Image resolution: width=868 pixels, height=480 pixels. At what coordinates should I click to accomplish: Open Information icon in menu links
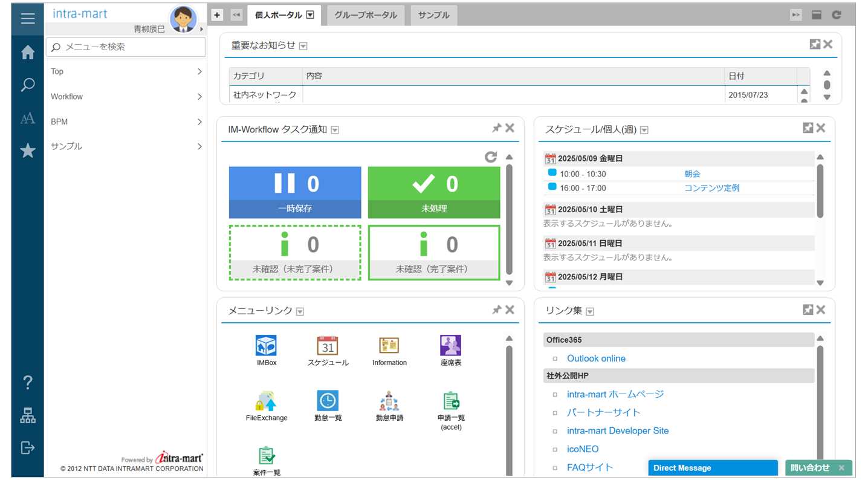coord(389,346)
